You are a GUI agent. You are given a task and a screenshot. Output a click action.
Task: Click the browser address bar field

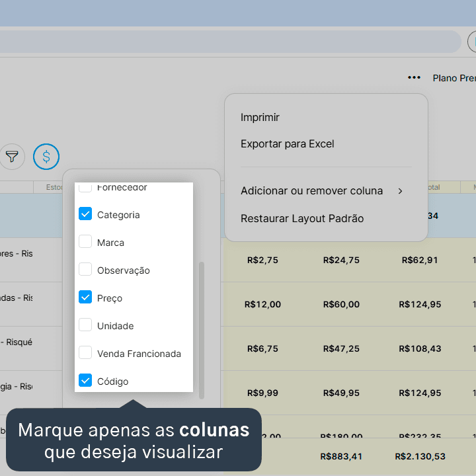tap(231, 42)
